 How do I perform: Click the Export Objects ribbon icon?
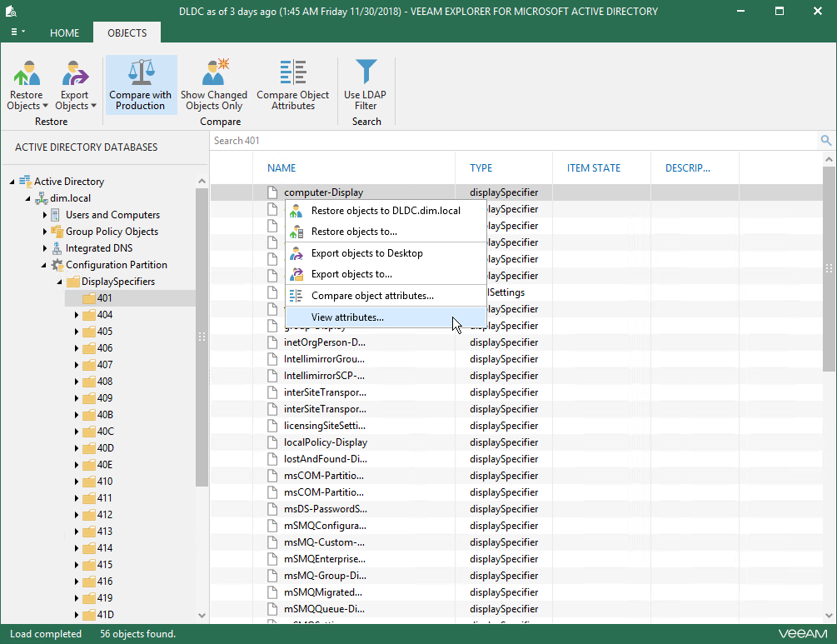75,72
